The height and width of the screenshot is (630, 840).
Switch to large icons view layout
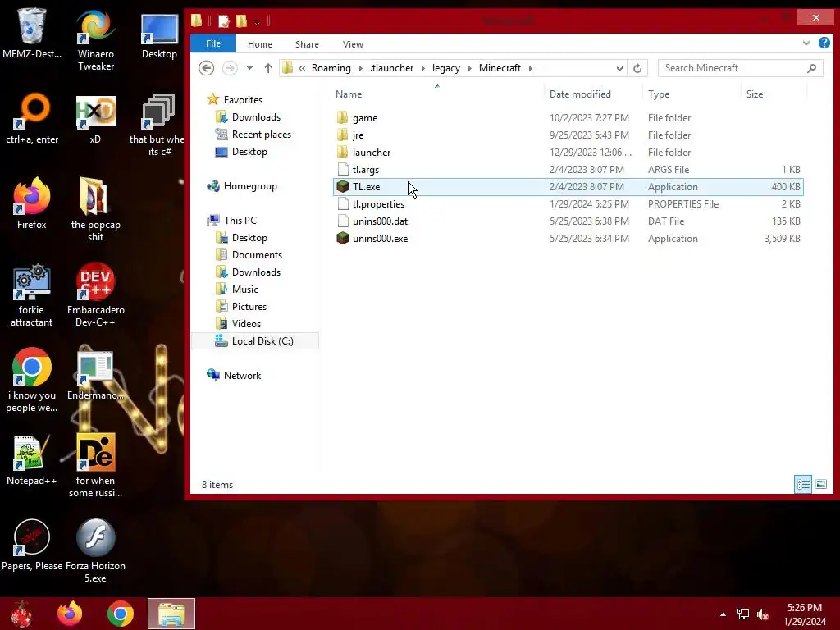pyautogui.click(x=820, y=484)
